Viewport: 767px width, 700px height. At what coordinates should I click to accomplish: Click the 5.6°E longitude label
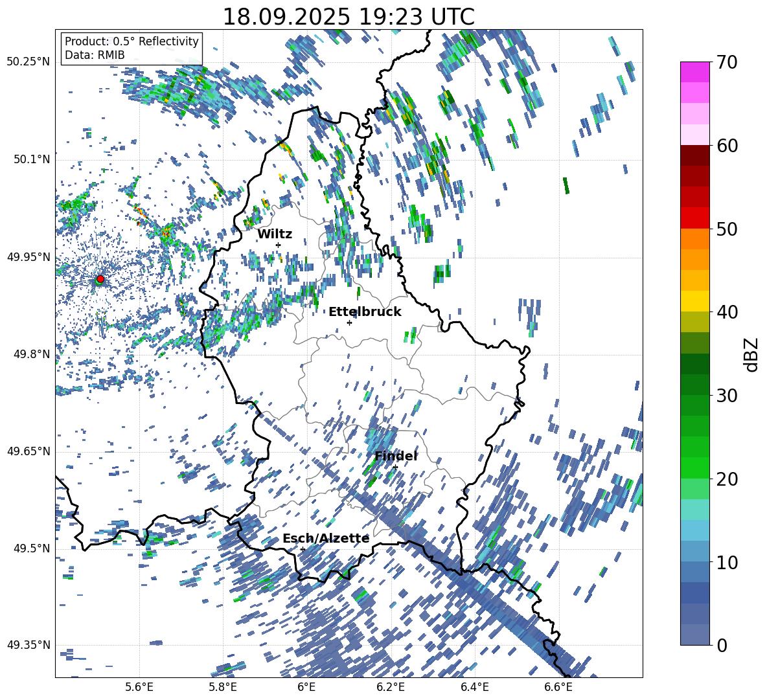(139, 688)
